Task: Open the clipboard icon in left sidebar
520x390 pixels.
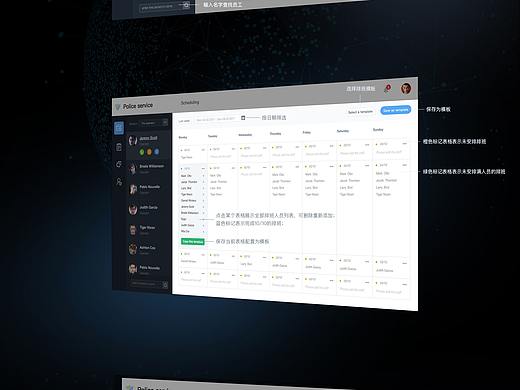Action: (x=119, y=147)
